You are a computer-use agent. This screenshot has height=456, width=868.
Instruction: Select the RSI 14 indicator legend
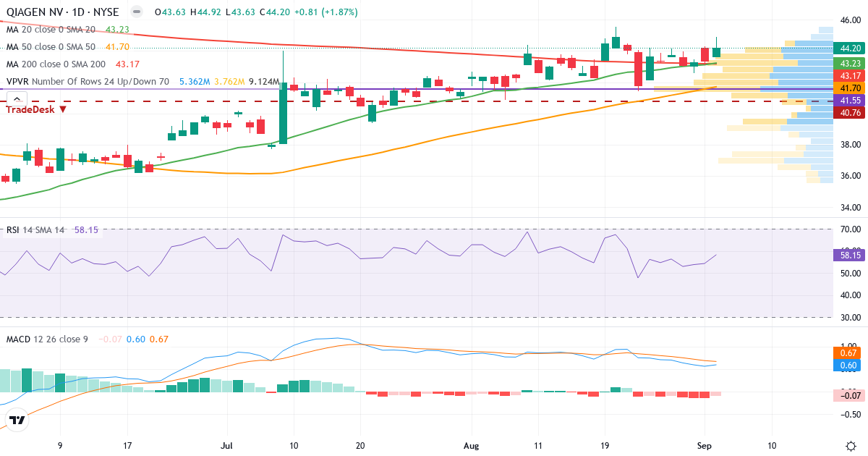pos(36,230)
